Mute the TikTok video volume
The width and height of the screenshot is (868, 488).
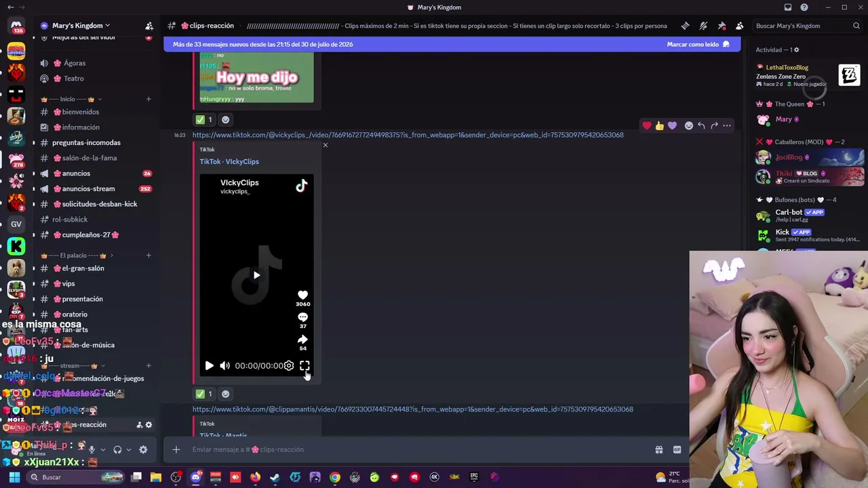(x=224, y=366)
